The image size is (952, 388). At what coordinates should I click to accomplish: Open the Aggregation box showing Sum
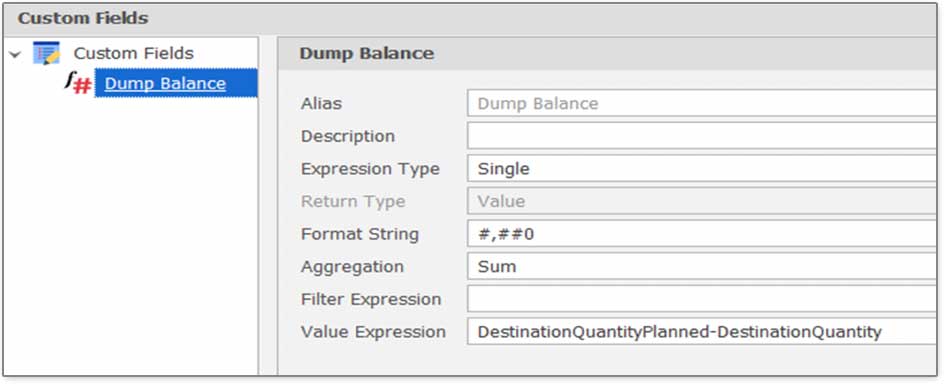[x=701, y=267]
